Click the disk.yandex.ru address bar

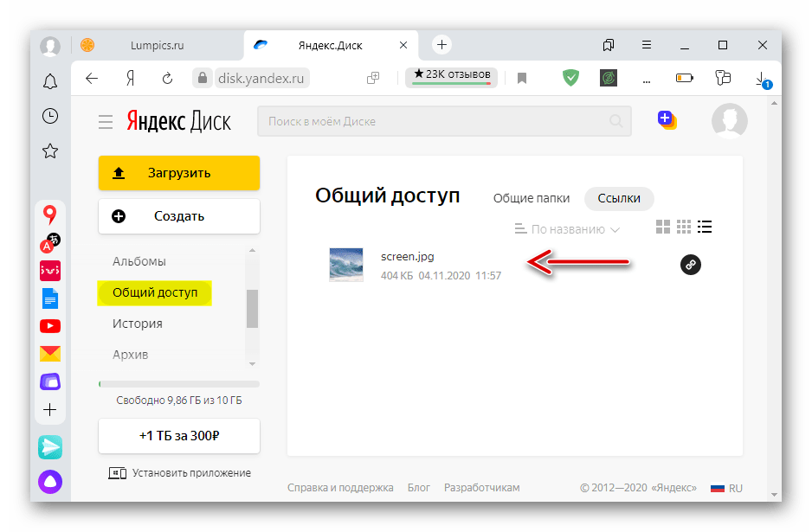261,78
